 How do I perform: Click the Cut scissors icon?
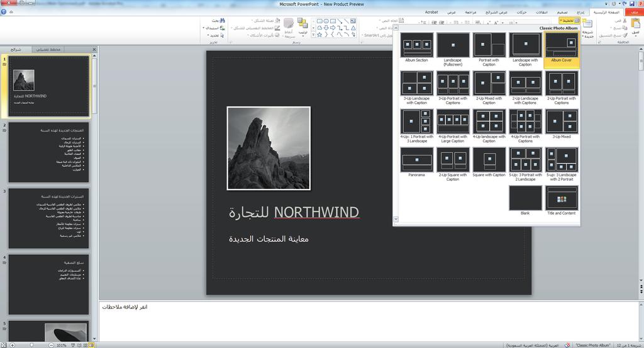[x=625, y=21]
